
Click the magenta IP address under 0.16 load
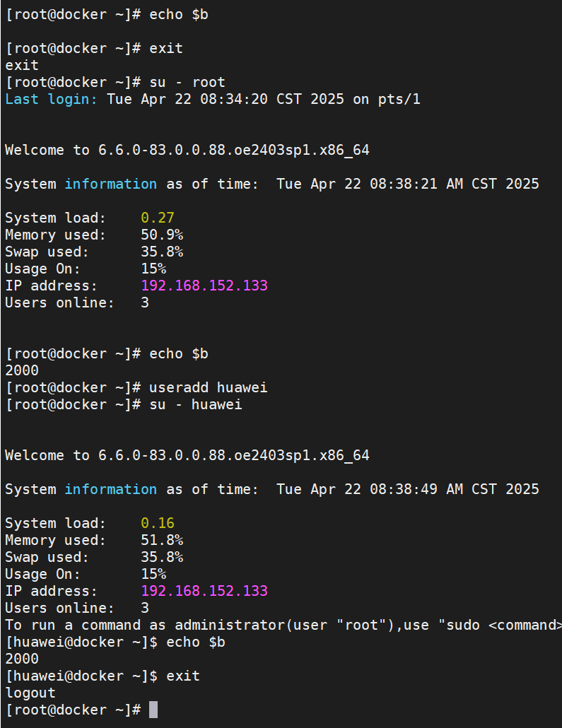204,591
